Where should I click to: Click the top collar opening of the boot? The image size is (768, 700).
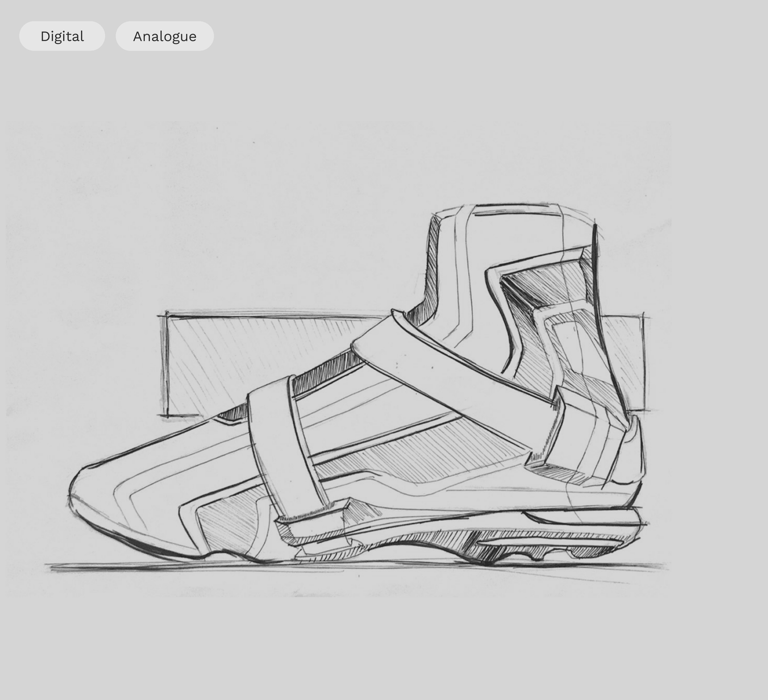click(x=514, y=210)
